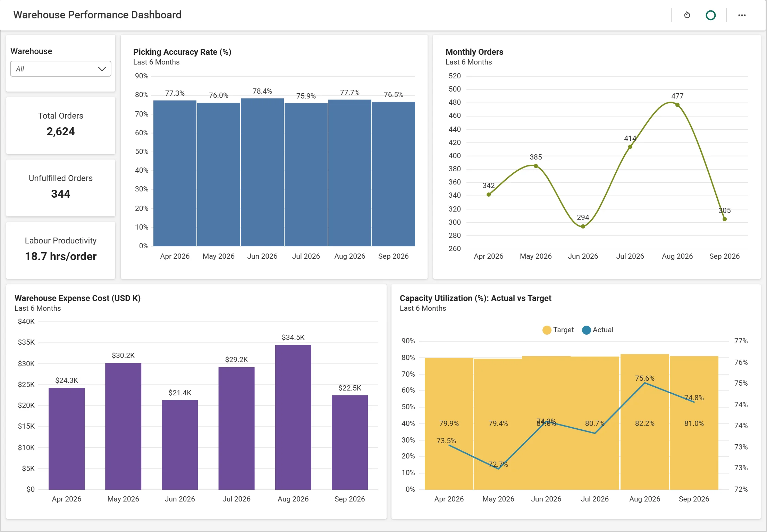The image size is (767, 532).
Task: Click the Jun 2026 picking accuracy bar
Action: [262, 172]
